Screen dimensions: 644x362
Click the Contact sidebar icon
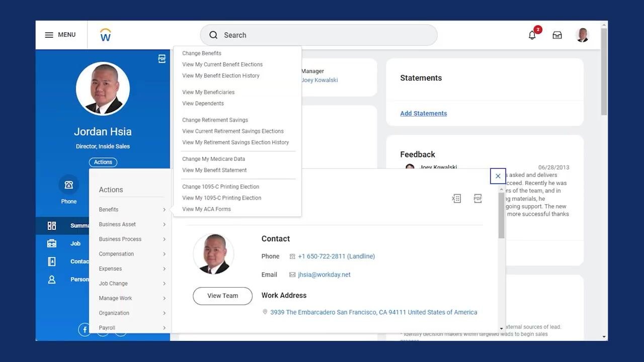[x=52, y=261]
